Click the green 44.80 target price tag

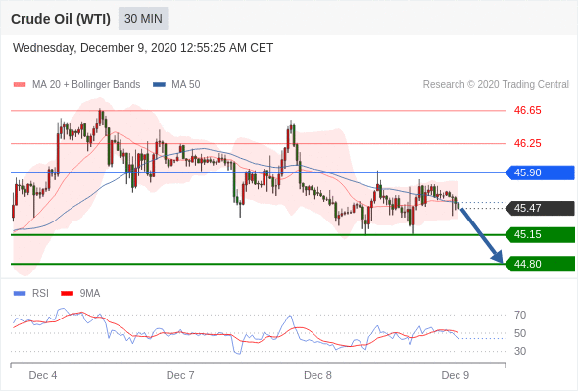tap(540, 264)
